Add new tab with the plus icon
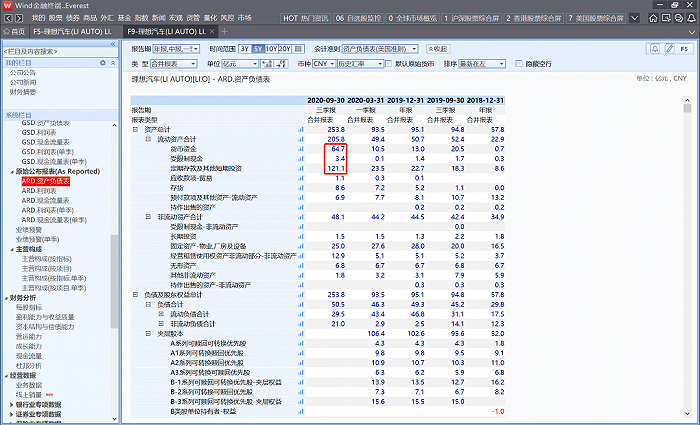 pyautogui.click(x=225, y=31)
